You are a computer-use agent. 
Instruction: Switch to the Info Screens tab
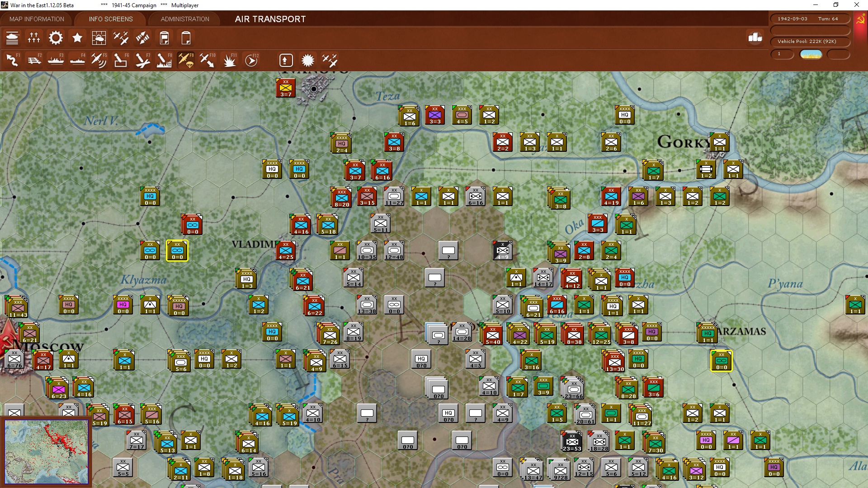pos(111,19)
